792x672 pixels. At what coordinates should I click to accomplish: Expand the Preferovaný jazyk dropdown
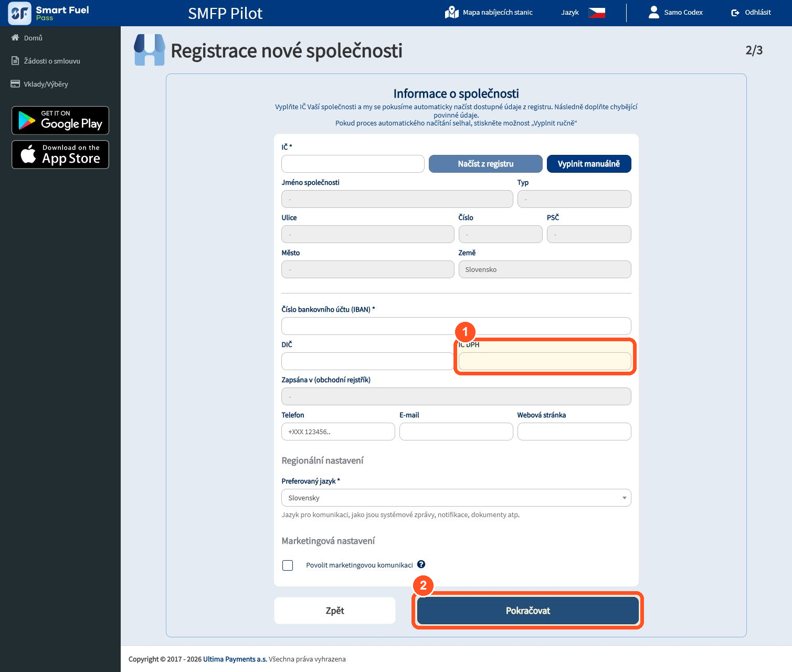coord(456,498)
